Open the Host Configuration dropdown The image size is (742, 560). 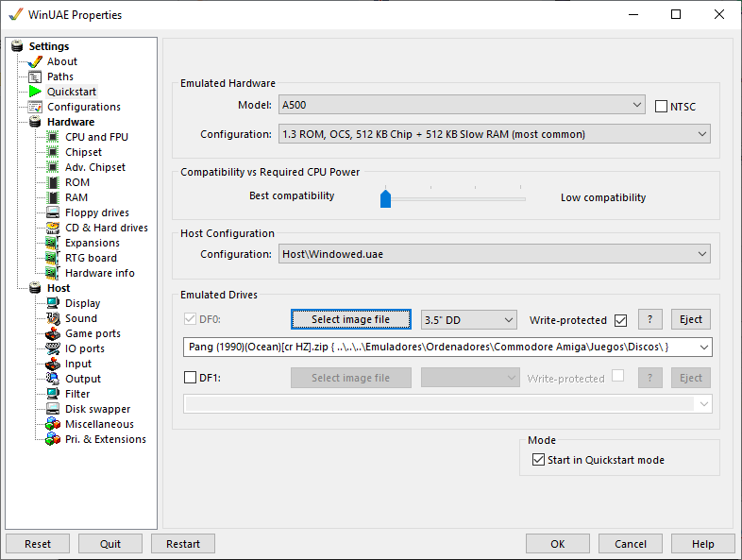tap(495, 254)
